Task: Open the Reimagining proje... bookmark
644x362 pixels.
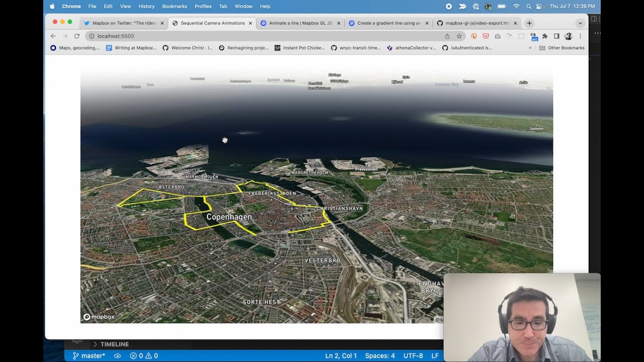Action: click(x=244, y=48)
